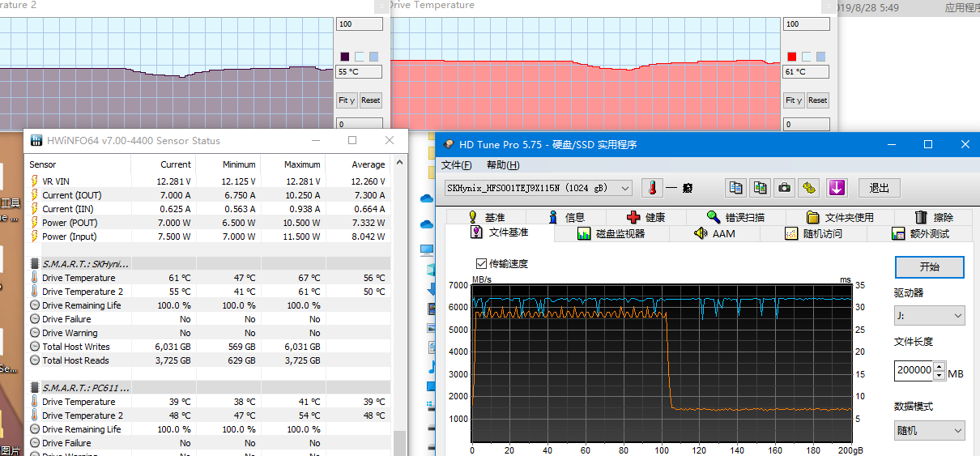
Task: Click the Average column header in HWiNFO
Action: (x=357, y=164)
